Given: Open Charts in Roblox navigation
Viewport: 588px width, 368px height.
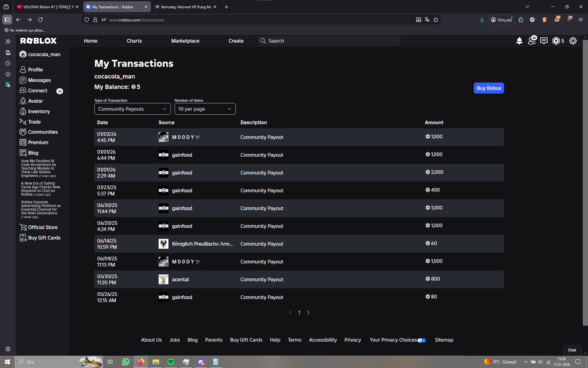Looking at the screenshot, I should (134, 41).
